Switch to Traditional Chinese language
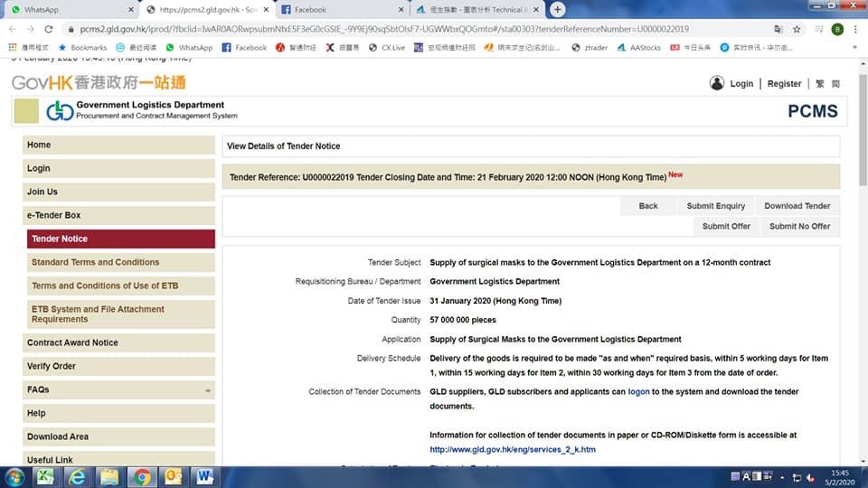Viewport: 868px width, 488px height. click(820, 83)
